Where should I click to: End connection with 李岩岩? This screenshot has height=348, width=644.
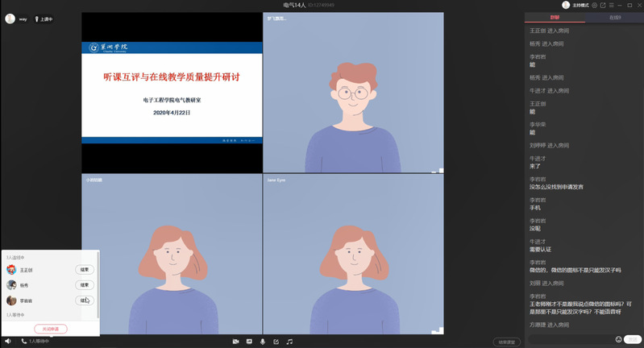[x=85, y=300]
